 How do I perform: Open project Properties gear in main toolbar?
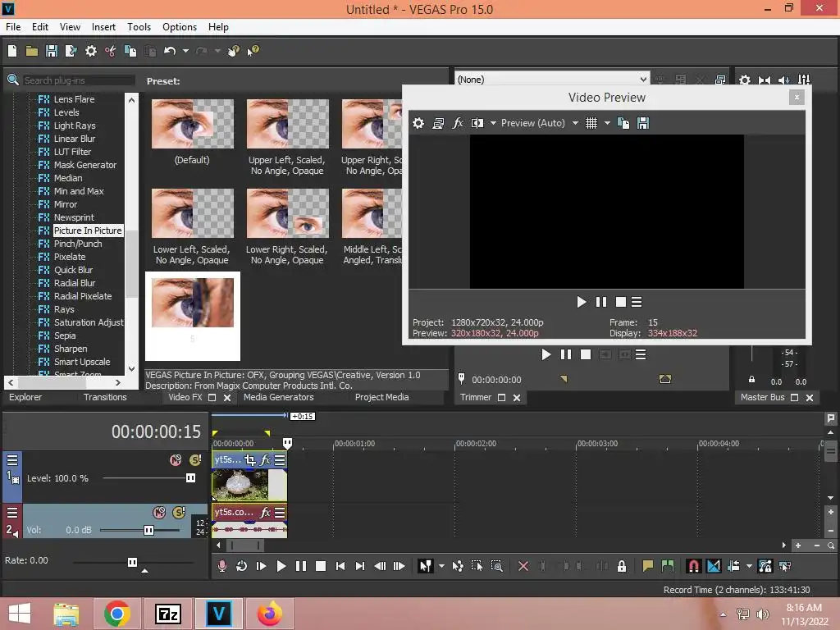pyautogui.click(x=91, y=51)
